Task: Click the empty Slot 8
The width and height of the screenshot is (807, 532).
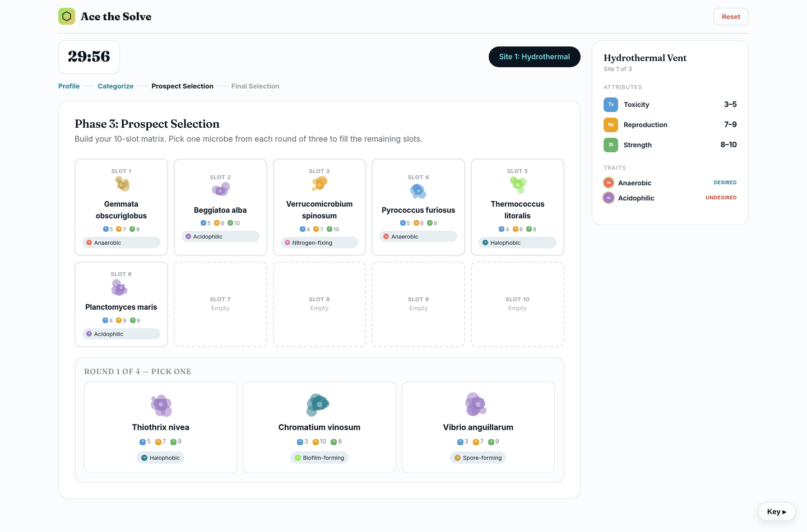Action: tap(319, 304)
